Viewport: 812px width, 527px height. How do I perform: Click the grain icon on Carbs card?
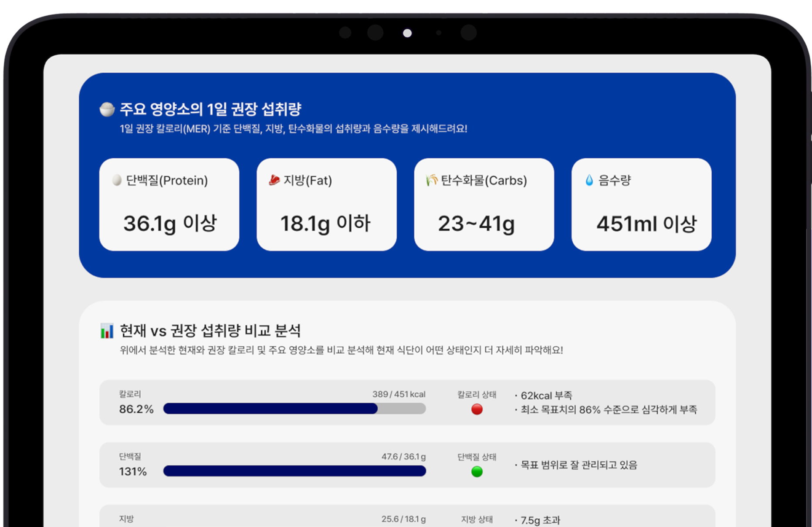[x=431, y=180]
